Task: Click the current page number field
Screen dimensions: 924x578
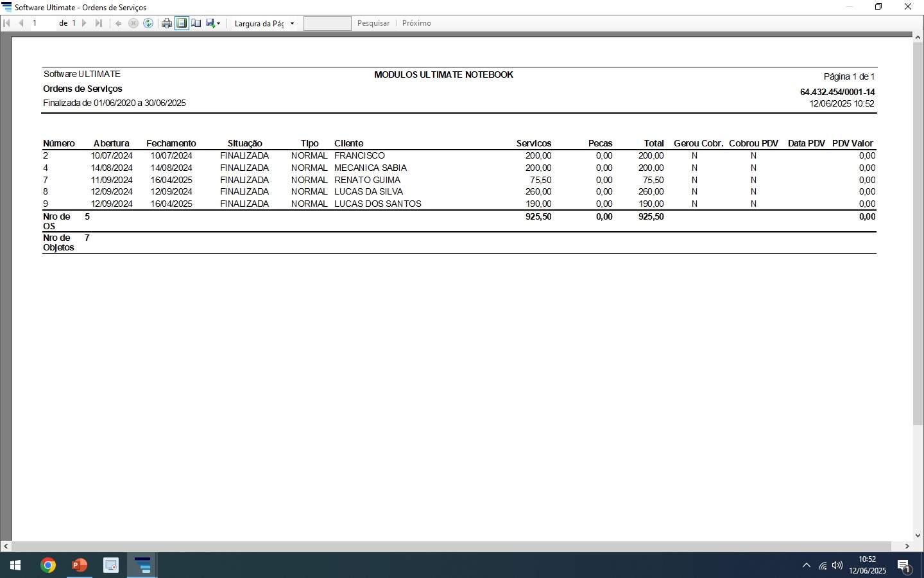Action: 42,23
